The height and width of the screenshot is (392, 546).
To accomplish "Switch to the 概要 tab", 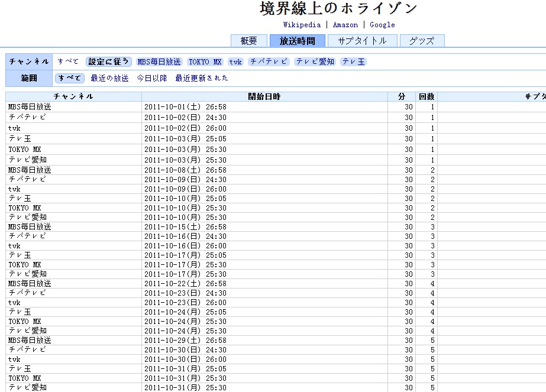I will (249, 41).
